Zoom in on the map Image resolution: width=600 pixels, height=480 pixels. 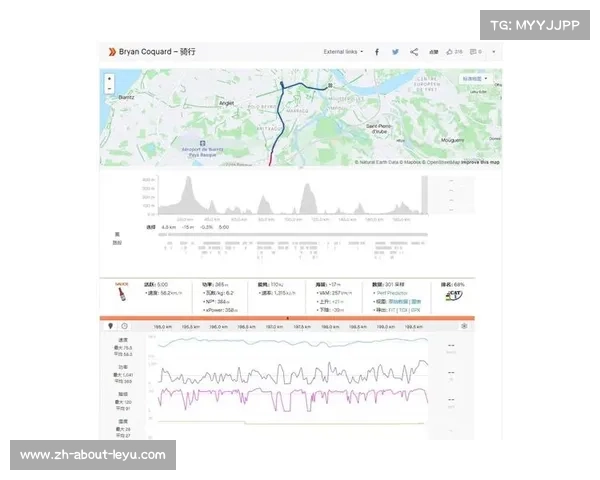[x=109, y=79]
